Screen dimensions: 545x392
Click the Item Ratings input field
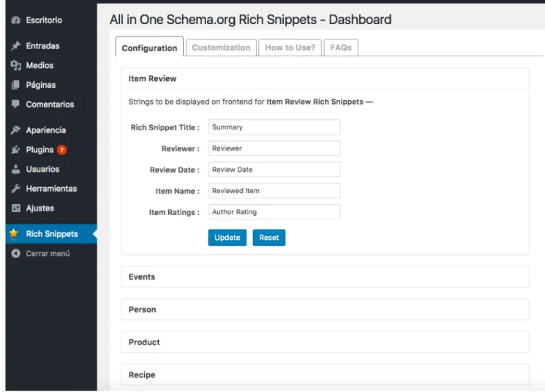pos(274,211)
